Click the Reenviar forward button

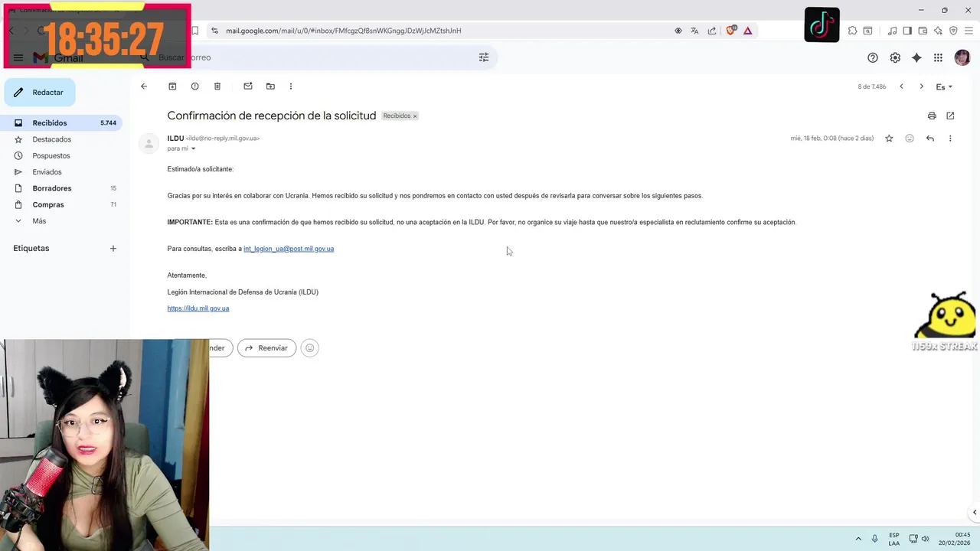pyautogui.click(x=266, y=348)
